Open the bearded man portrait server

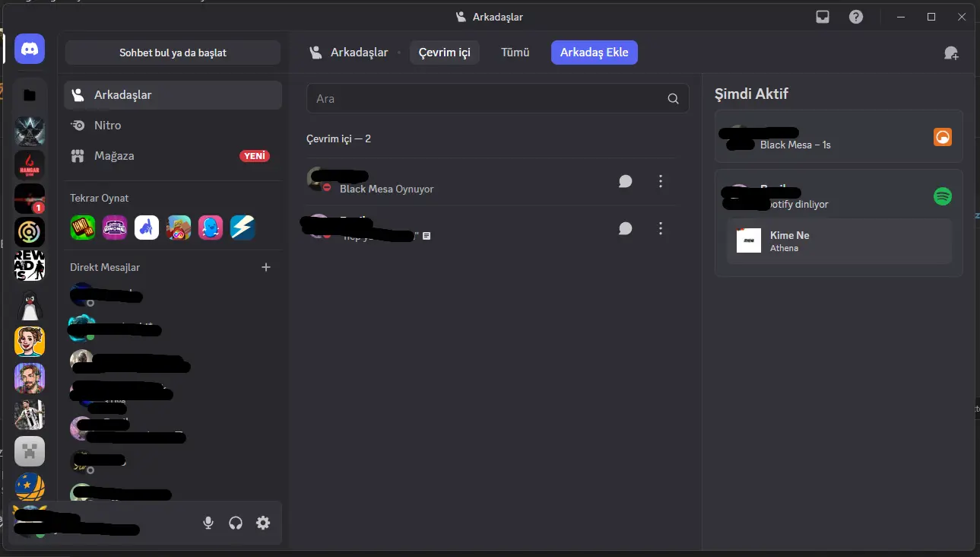click(x=30, y=378)
